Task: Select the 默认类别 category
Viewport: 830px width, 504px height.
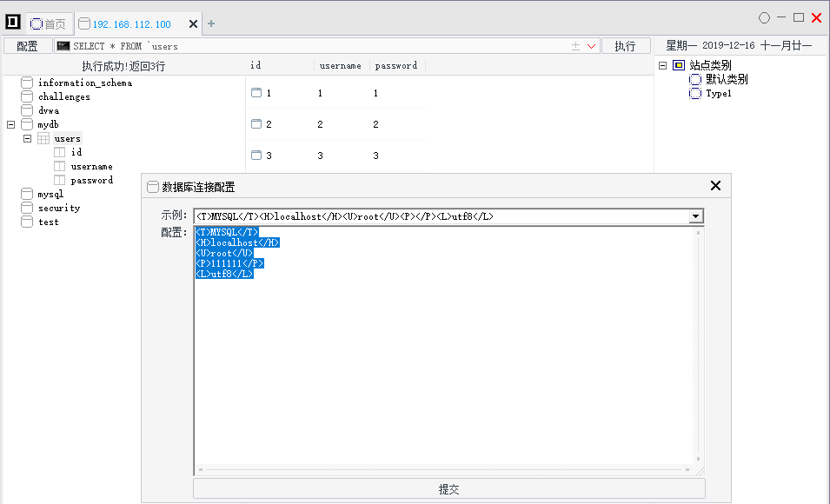Action: (727, 79)
